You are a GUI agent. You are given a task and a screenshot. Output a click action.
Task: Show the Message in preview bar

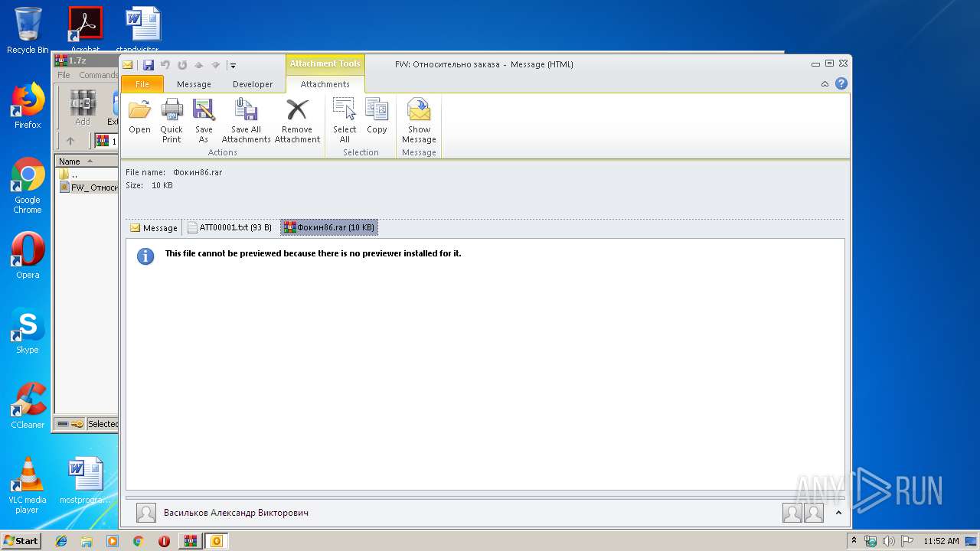[154, 228]
